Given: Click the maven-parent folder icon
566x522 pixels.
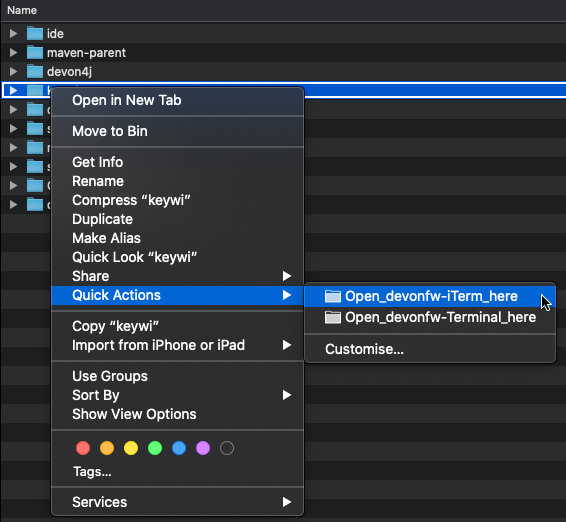Looking at the screenshot, I should point(35,53).
